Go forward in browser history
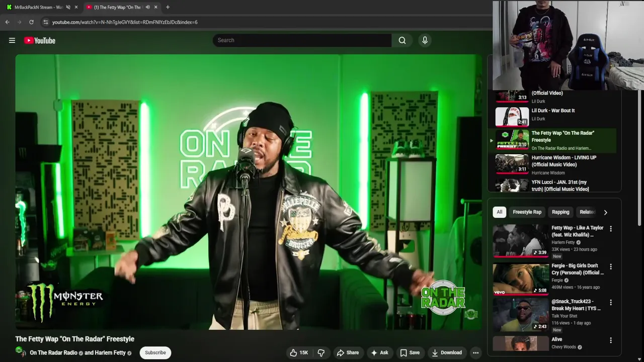 19,22
